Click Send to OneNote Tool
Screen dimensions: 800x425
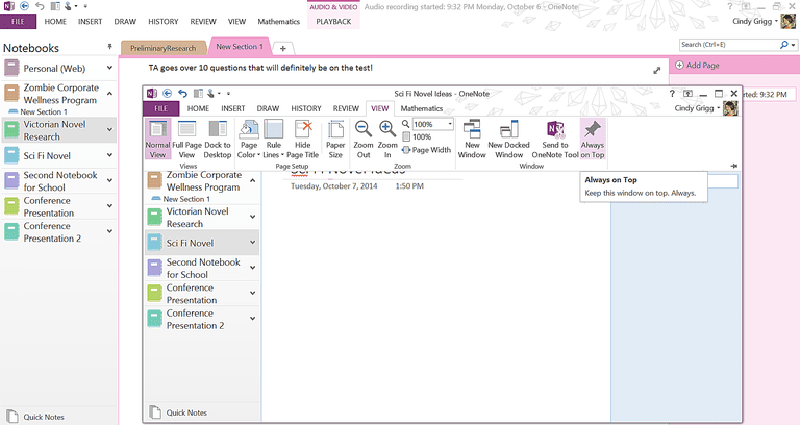[x=555, y=139]
